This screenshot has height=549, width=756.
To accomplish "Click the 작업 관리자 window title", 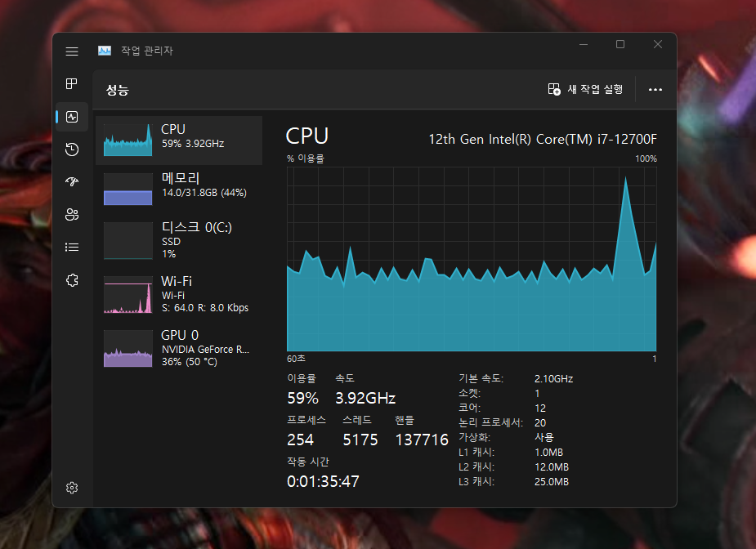I will click(146, 51).
